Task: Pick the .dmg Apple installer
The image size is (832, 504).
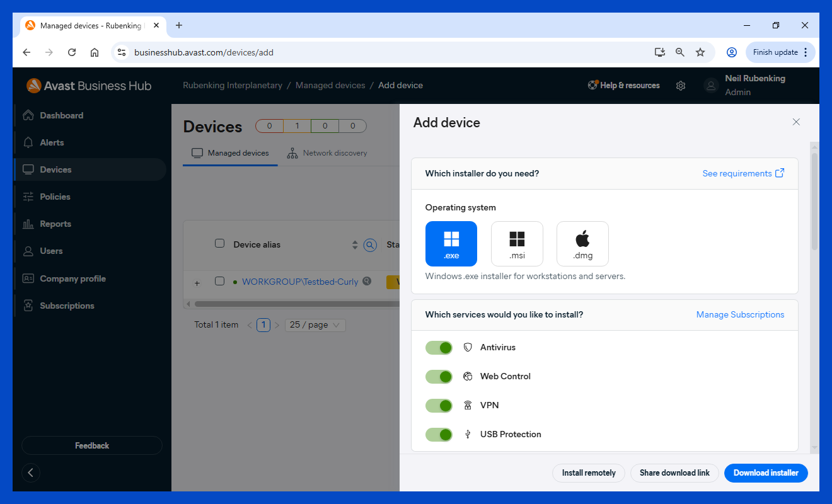Action: (x=582, y=244)
